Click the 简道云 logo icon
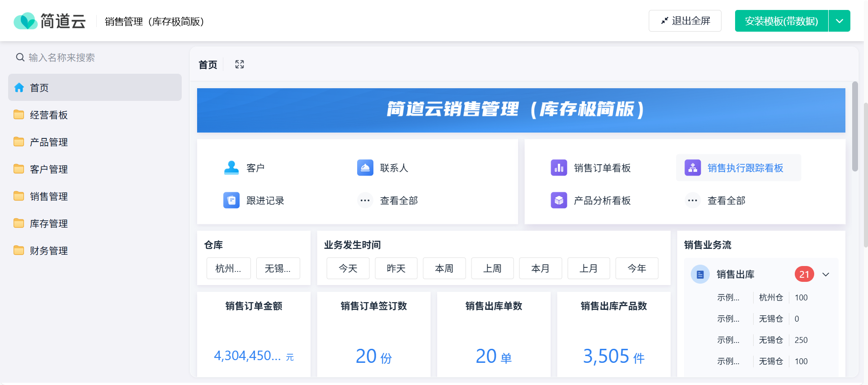Viewport: 868px width, 385px height. pos(25,21)
